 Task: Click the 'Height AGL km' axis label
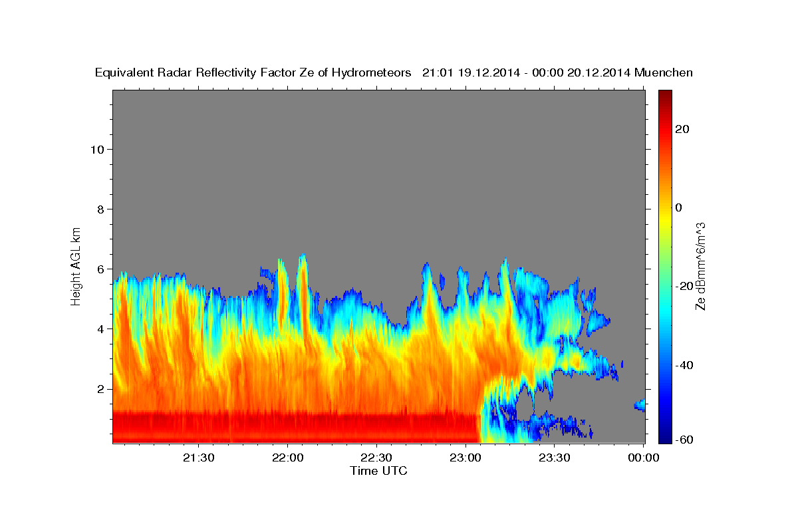pos(76,265)
